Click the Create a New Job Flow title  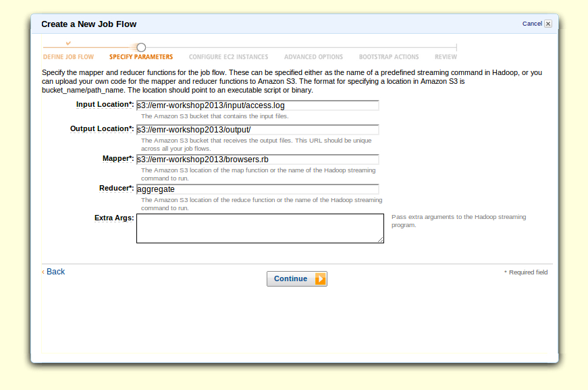coord(89,24)
